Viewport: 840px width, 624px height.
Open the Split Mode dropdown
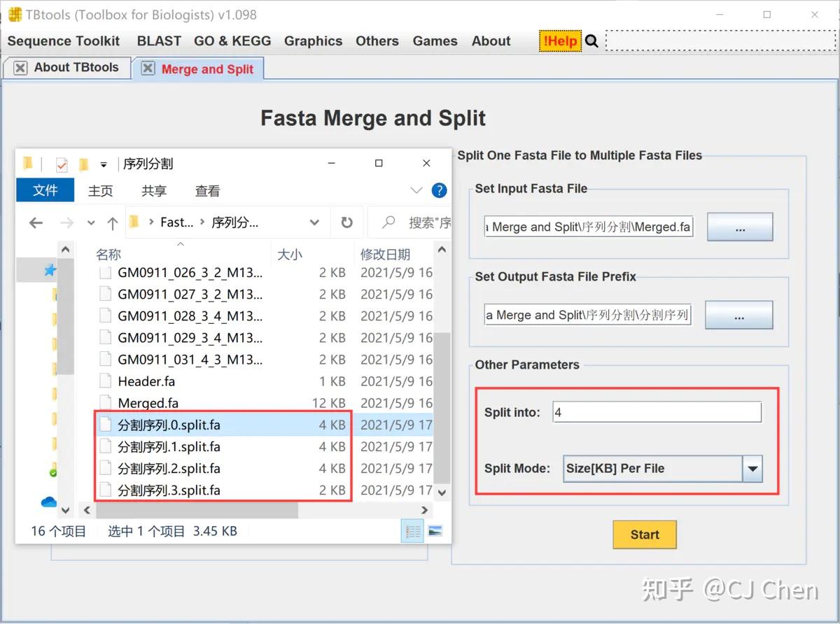[x=752, y=469]
